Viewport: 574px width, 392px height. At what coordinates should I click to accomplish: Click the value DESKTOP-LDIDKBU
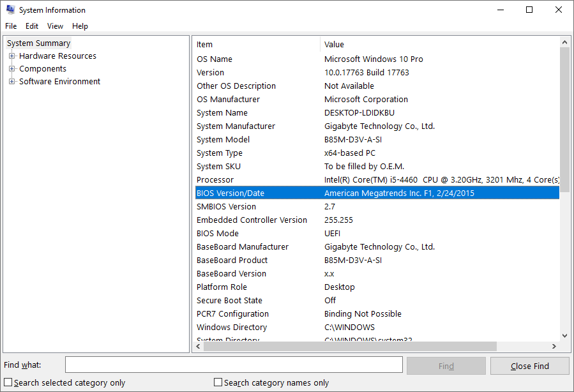[359, 113]
